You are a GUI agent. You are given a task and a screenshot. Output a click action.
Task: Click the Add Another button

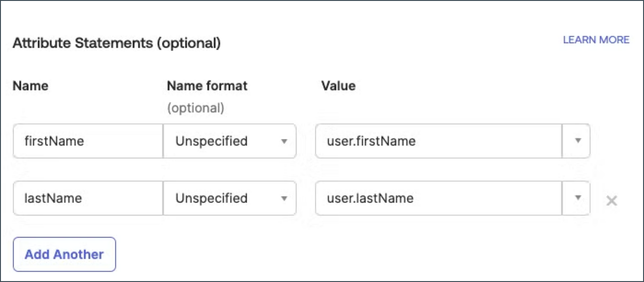pyautogui.click(x=64, y=254)
